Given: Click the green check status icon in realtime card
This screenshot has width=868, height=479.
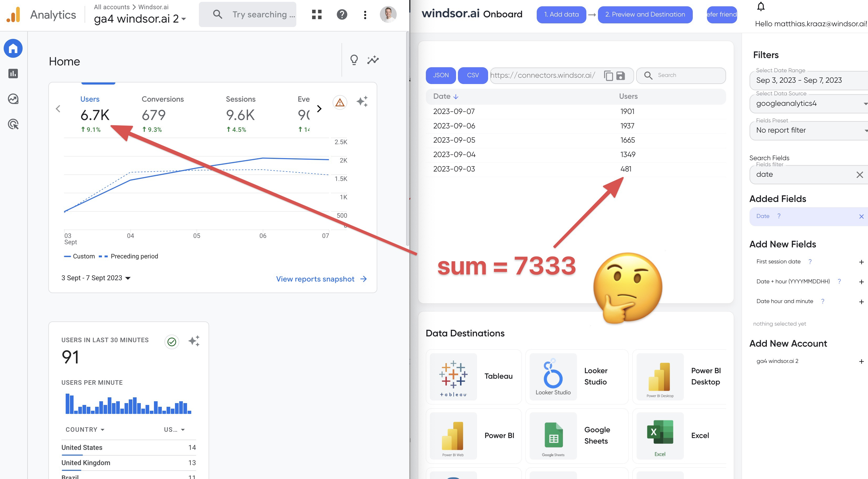Looking at the screenshot, I should tap(172, 342).
